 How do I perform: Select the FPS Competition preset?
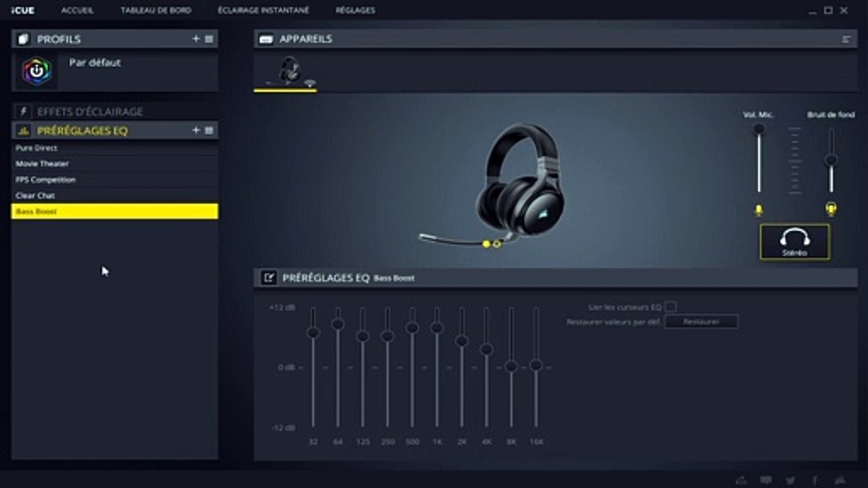pos(115,180)
